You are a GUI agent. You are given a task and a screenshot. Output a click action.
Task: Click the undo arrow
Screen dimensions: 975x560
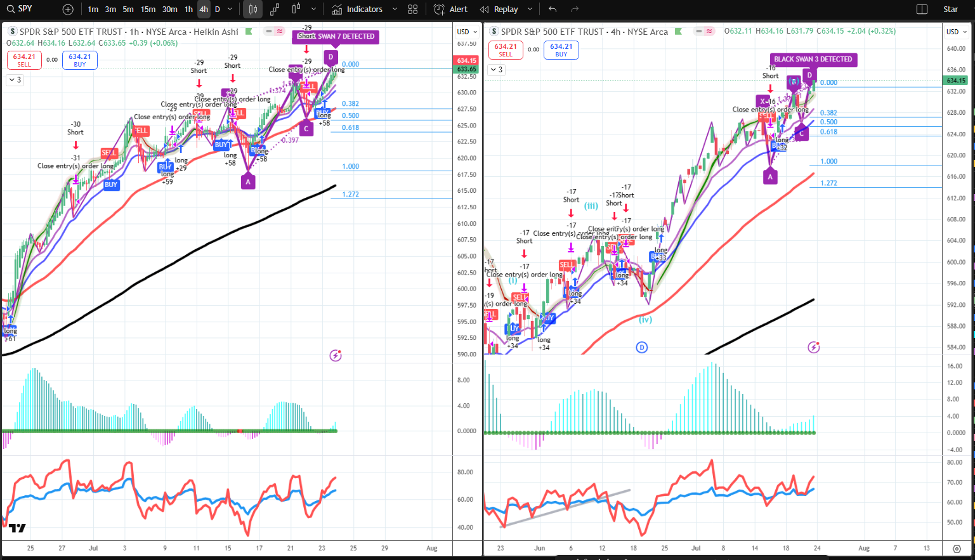pyautogui.click(x=553, y=10)
